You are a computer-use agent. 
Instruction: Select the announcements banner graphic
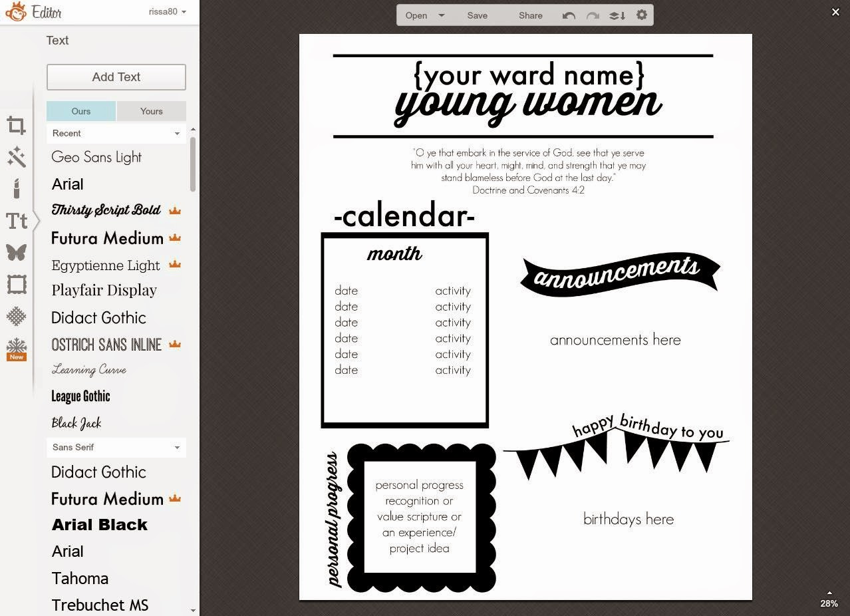[x=620, y=273]
